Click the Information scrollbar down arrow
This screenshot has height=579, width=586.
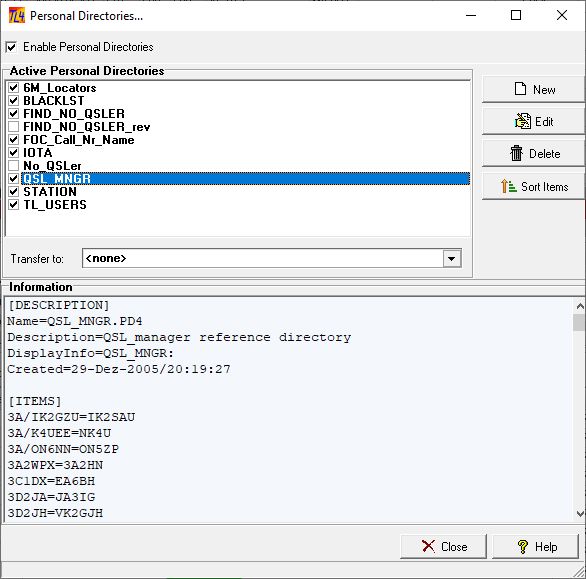tap(579, 514)
